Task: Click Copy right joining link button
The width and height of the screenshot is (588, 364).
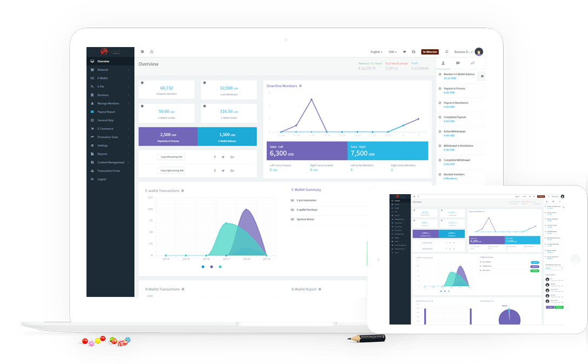Action: (x=172, y=170)
